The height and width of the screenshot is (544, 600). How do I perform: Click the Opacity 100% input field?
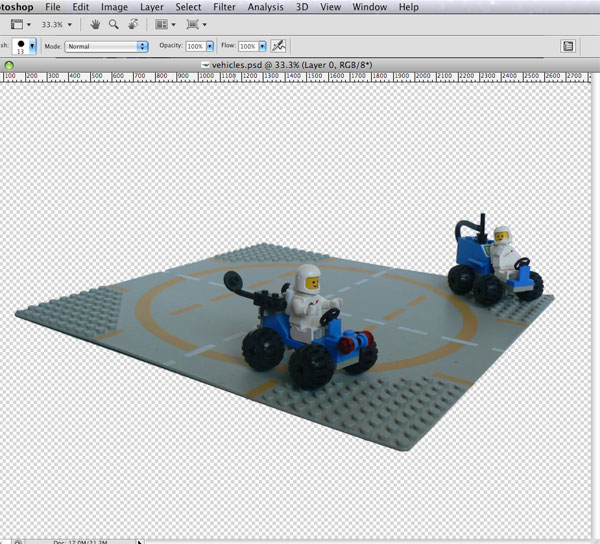click(x=196, y=46)
